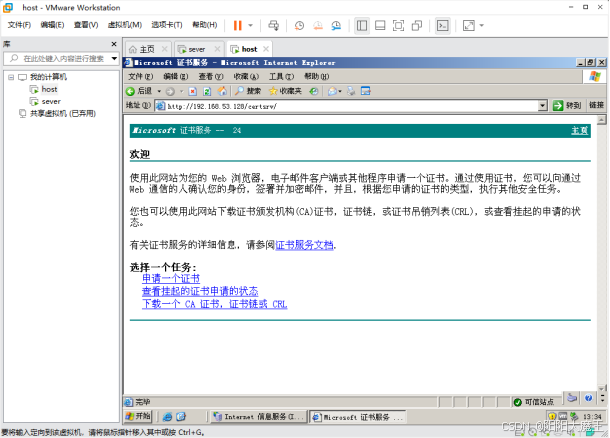Click the 转到 Go button
The height and width of the screenshot is (438, 610).
[x=567, y=106]
